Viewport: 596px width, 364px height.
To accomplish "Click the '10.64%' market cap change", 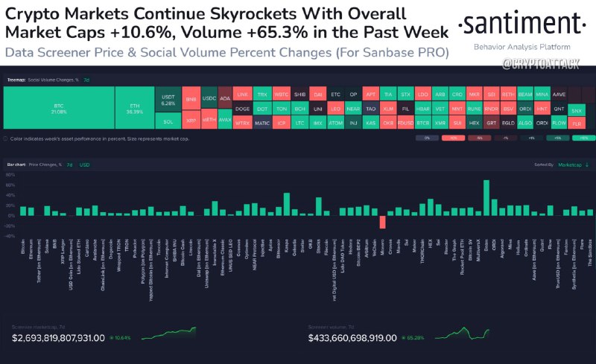I will click(122, 338).
